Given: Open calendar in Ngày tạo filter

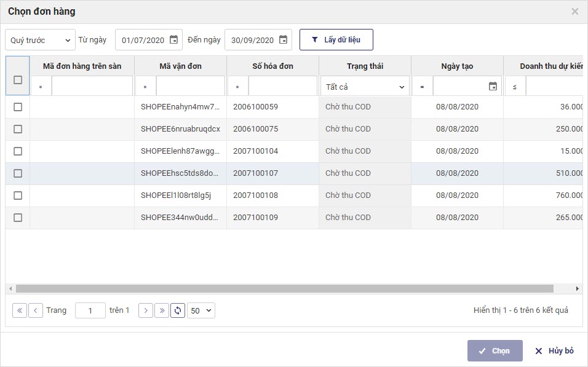Looking at the screenshot, I should coord(493,87).
